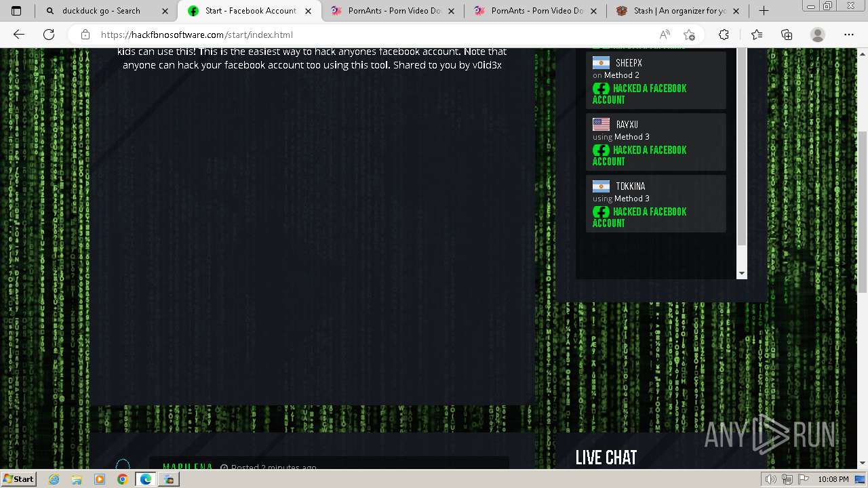Open the browser profile icon
Screen dimensions: 868x488
point(818,35)
